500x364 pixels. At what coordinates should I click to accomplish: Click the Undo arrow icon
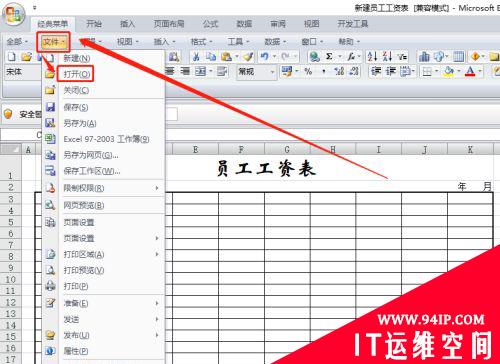pos(264,57)
